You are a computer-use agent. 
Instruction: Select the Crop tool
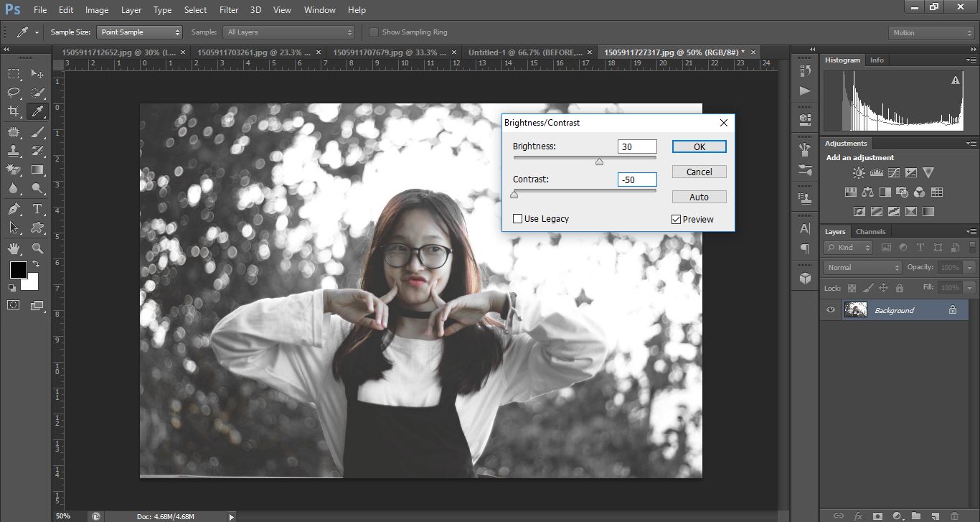click(14, 111)
